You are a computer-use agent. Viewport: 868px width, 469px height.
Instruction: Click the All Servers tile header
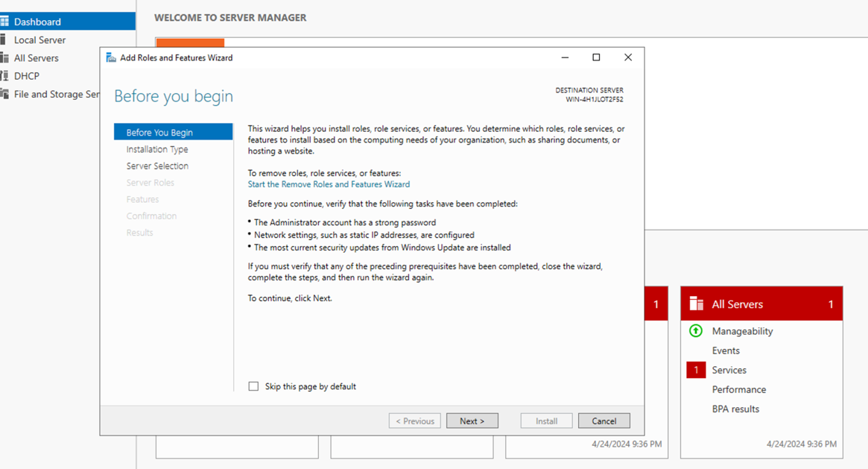(x=761, y=303)
